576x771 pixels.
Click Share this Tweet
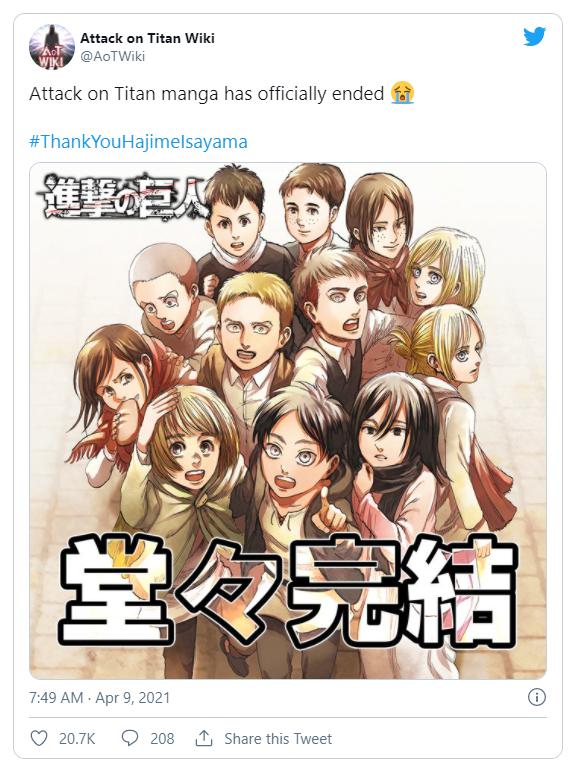coord(278,739)
